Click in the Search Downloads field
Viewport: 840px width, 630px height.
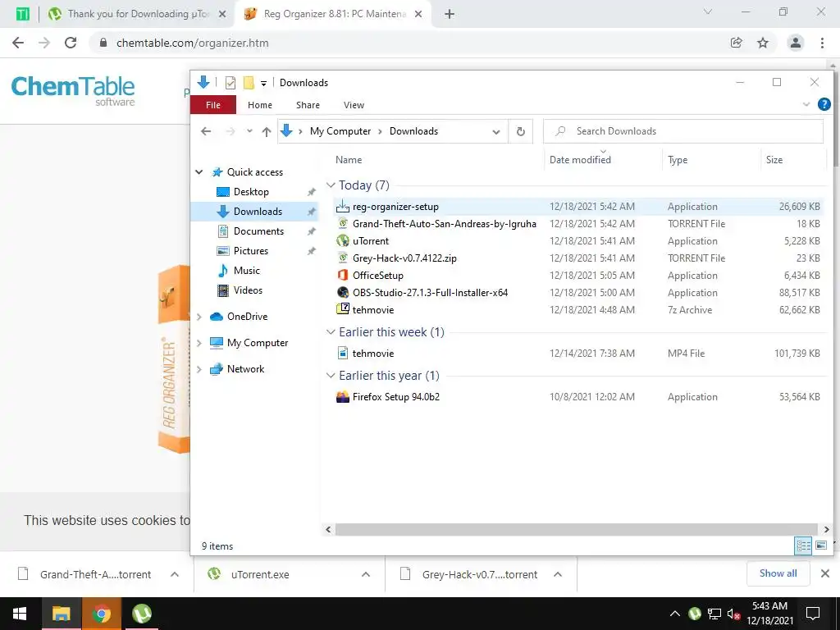683,131
